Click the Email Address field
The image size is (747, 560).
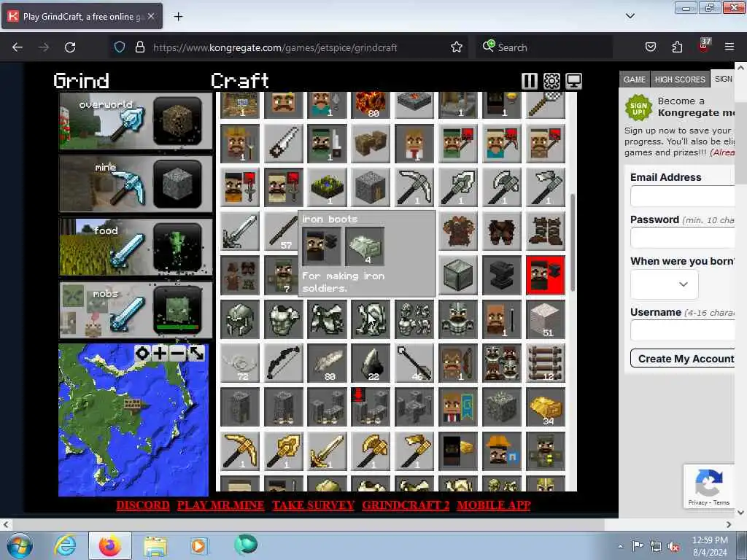[683, 196]
